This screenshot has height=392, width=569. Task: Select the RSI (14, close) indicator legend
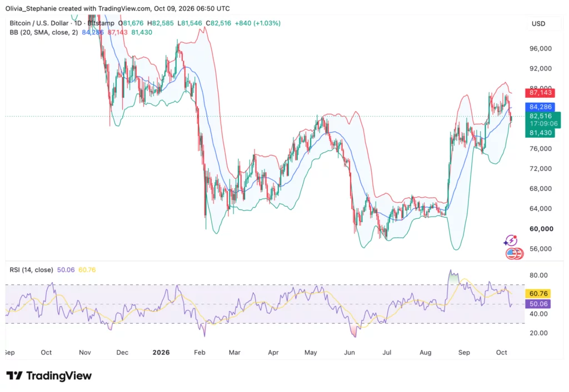(31, 270)
